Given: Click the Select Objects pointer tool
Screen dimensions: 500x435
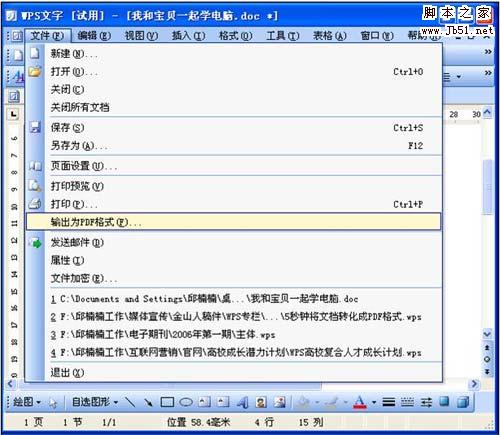Looking at the screenshot, I should click(x=53, y=403).
